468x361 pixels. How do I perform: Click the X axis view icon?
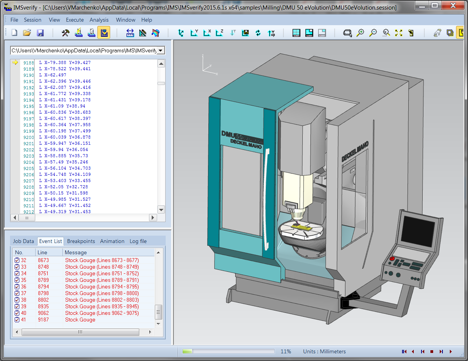coord(207,33)
